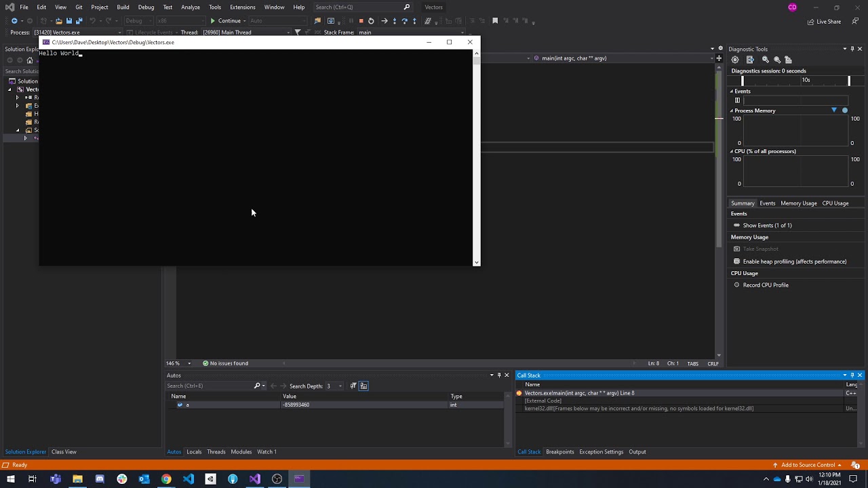Switch to the Locals tab
The height and width of the screenshot is (488, 868).
(194, 452)
